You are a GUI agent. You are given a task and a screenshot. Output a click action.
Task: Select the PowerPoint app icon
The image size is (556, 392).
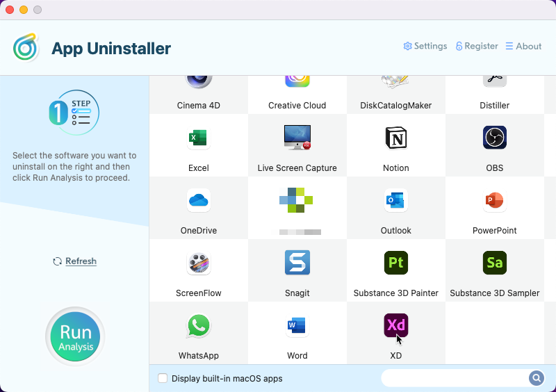point(495,200)
